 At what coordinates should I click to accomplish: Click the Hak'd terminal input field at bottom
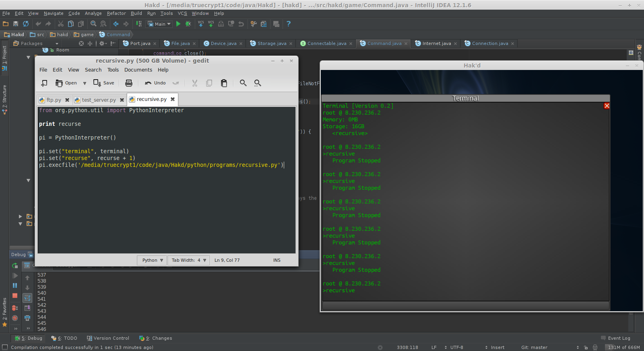[466, 306]
